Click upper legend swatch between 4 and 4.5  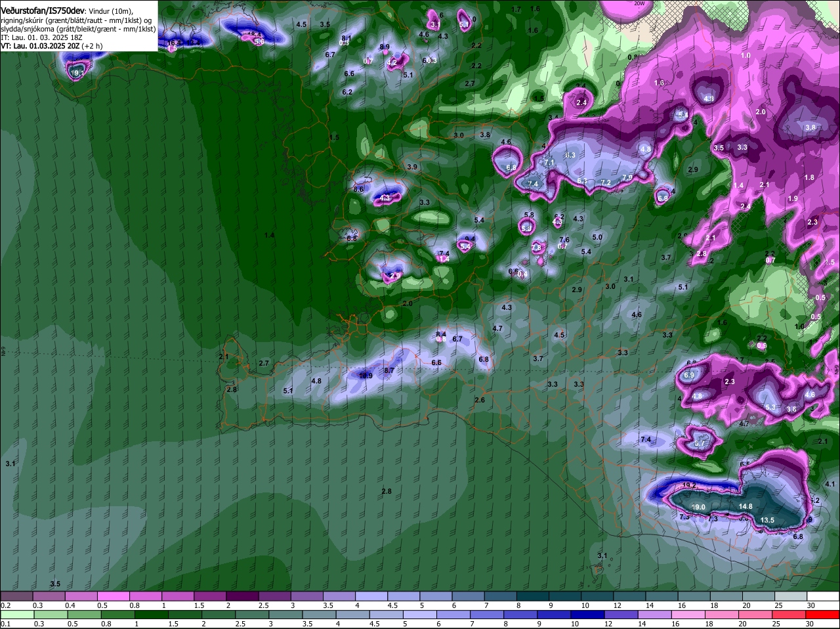[x=371, y=596]
